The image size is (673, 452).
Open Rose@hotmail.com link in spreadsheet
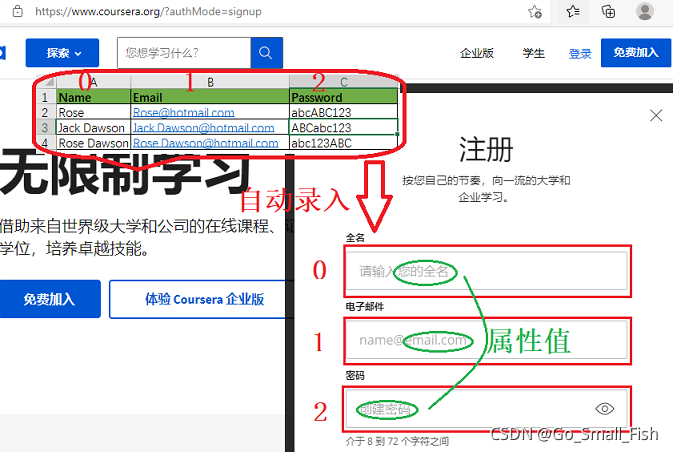point(184,112)
